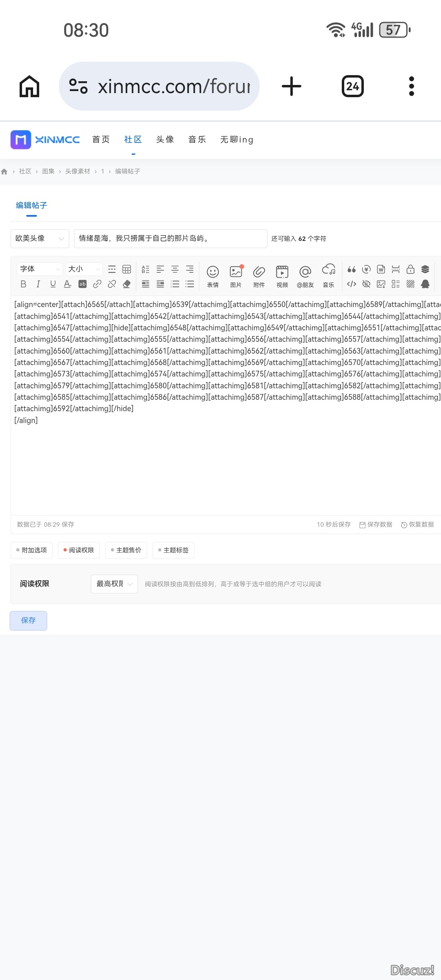The image size is (441, 980).
Task: Insert a code block
Action: tap(352, 284)
